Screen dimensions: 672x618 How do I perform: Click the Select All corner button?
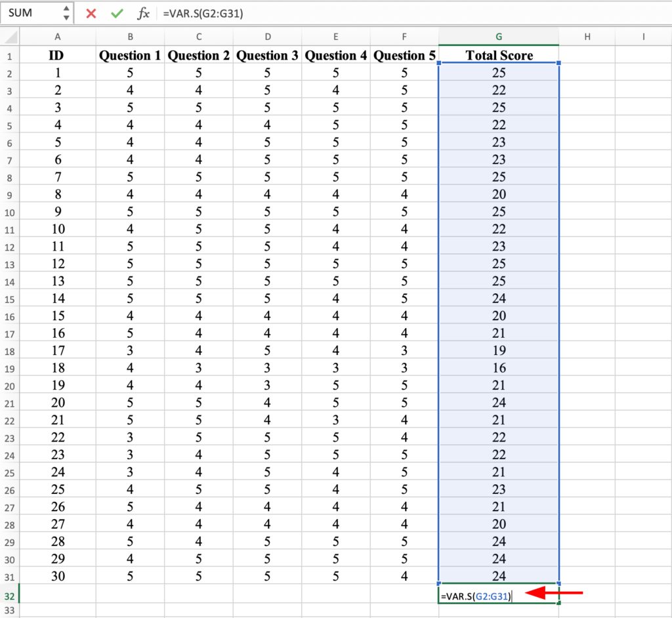[9, 37]
